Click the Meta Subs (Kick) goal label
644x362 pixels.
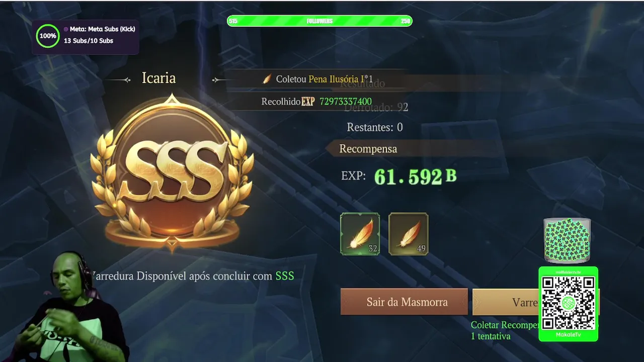[x=100, y=29]
